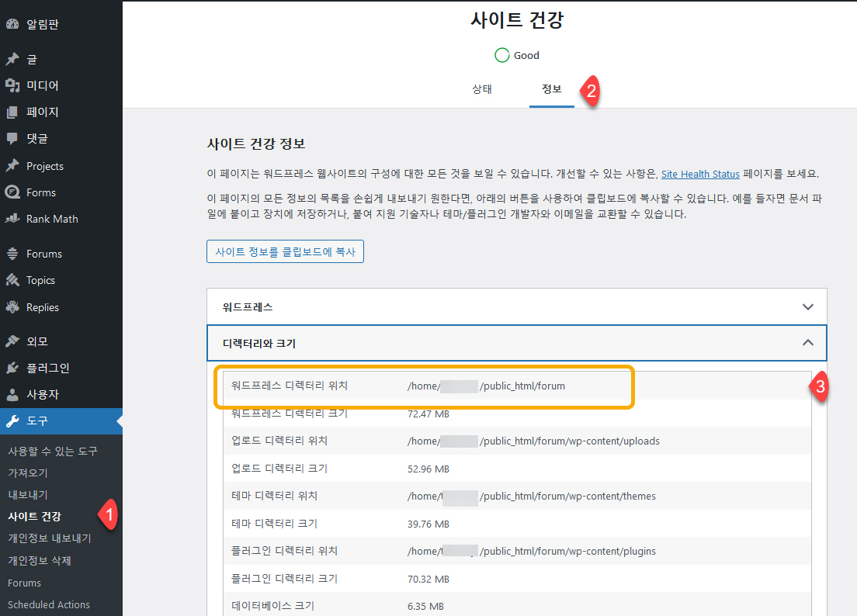Click the wp-content/uploads path value
857x616 pixels.
(533, 441)
